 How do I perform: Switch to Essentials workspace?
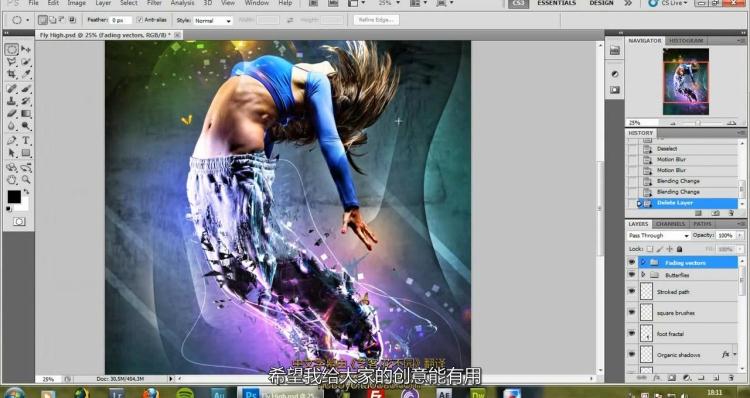(x=556, y=3)
